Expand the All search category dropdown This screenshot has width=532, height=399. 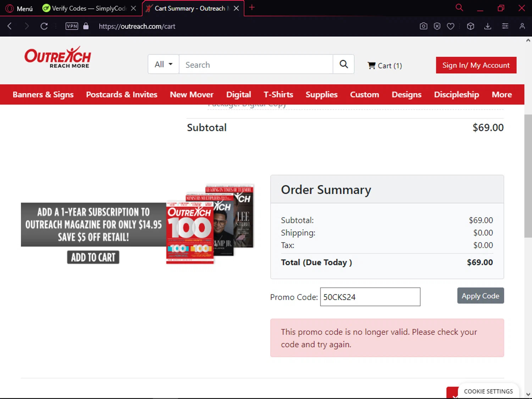(164, 64)
